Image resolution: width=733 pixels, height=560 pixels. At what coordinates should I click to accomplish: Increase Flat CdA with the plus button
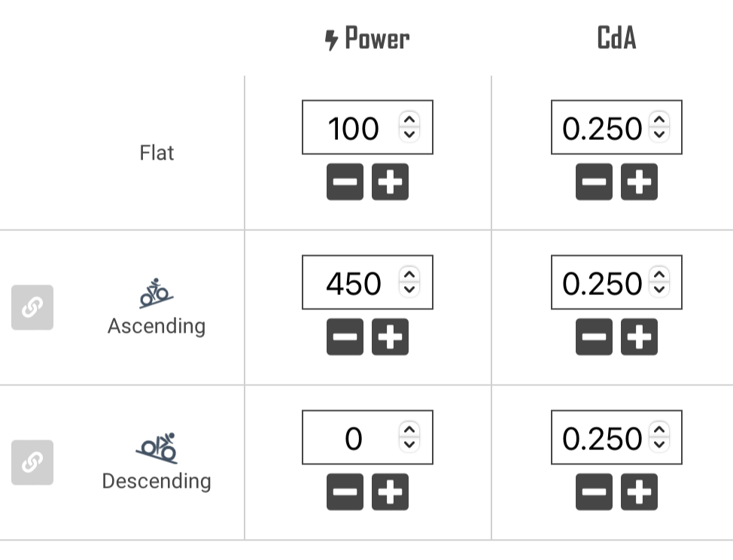(639, 182)
